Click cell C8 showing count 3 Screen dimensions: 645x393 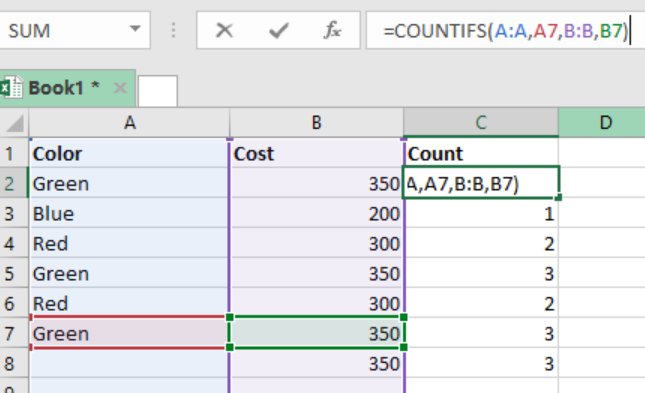[x=482, y=364]
